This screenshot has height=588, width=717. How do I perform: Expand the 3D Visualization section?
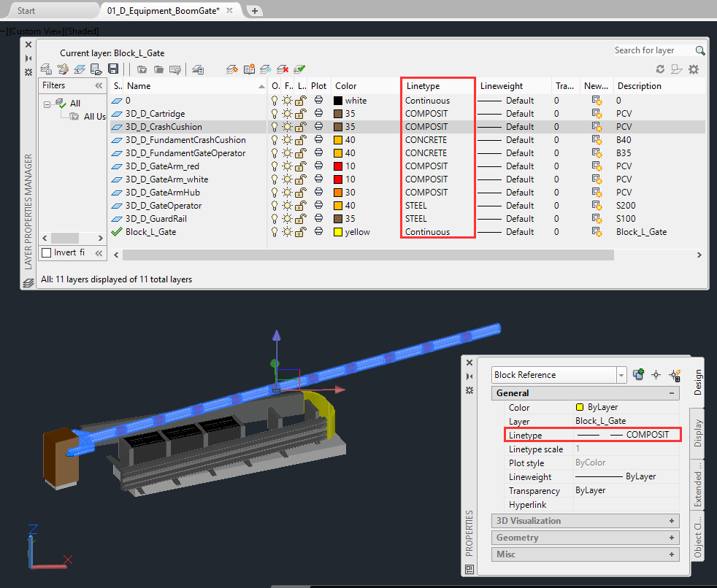(671, 521)
